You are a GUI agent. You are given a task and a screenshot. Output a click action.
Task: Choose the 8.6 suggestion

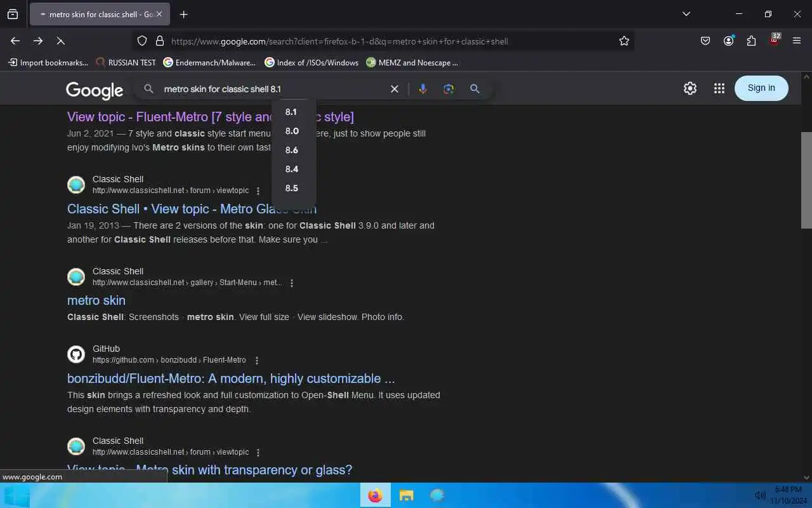point(294,150)
